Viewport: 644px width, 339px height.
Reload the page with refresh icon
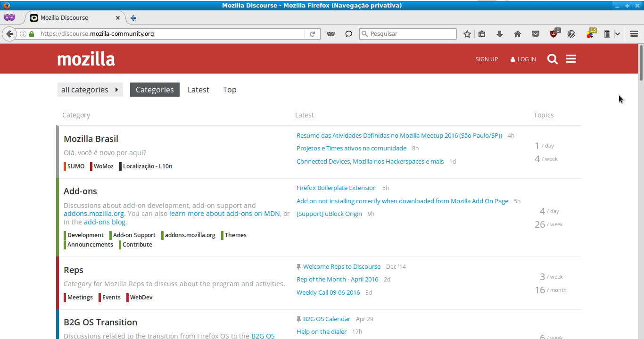pos(312,34)
